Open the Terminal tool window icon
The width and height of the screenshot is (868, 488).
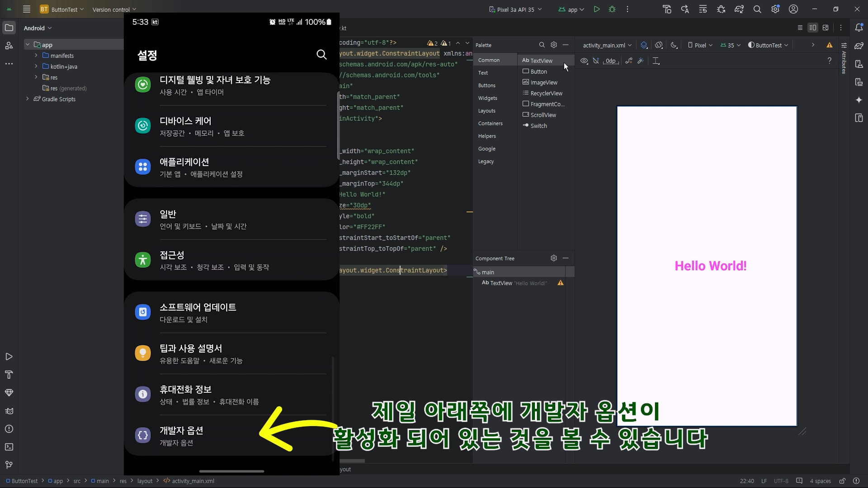pos(9,447)
